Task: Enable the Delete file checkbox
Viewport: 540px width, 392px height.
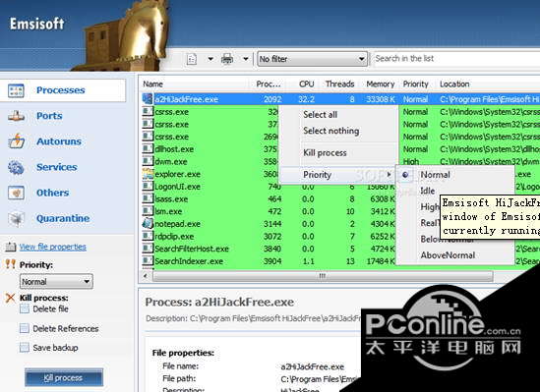Action: point(25,308)
